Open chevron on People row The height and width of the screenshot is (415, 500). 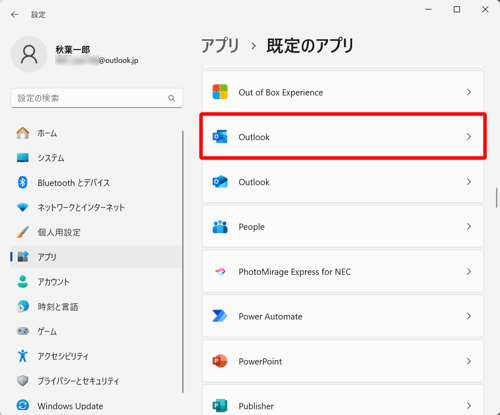click(x=469, y=227)
